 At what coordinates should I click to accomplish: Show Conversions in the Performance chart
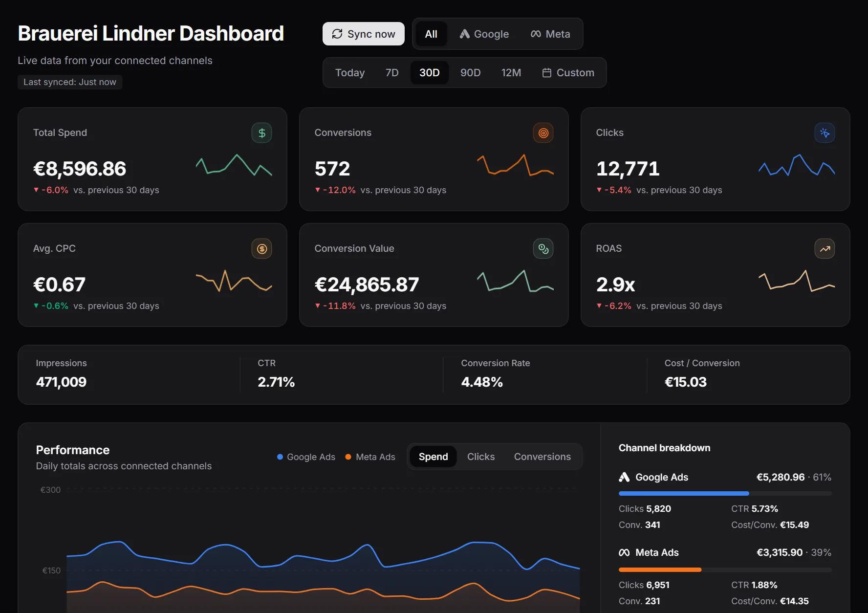tap(542, 457)
